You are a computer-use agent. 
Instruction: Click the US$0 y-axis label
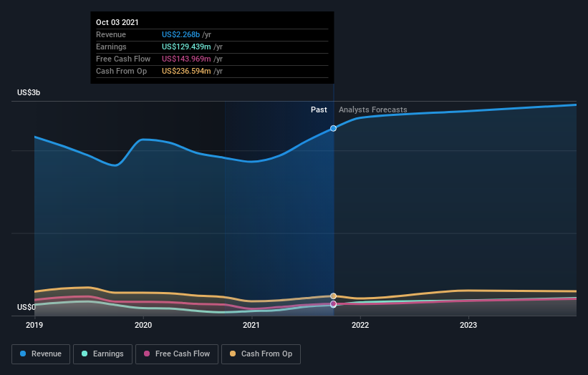point(26,307)
